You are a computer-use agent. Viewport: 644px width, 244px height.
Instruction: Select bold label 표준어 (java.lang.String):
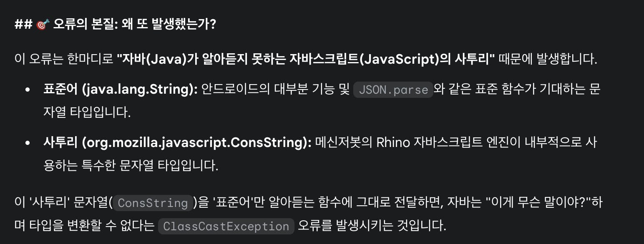pyautogui.click(x=121, y=89)
